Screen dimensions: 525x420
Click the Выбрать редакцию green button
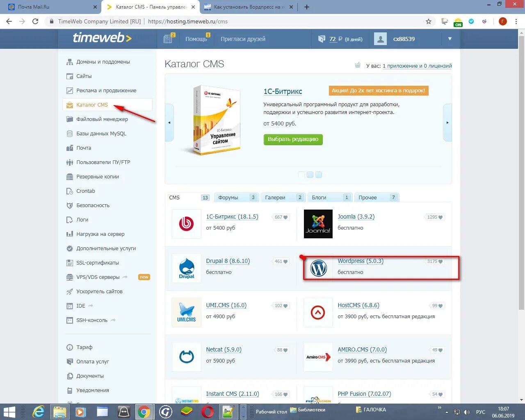[293, 139]
